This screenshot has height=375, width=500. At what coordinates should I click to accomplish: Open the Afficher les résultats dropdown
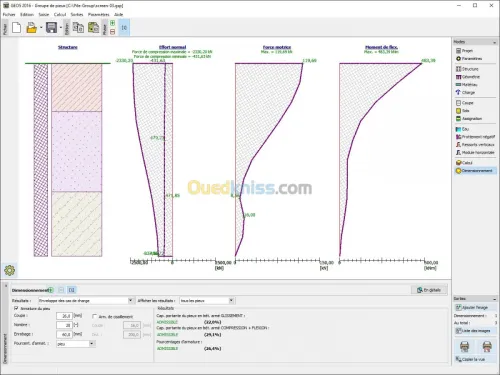[207, 301]
